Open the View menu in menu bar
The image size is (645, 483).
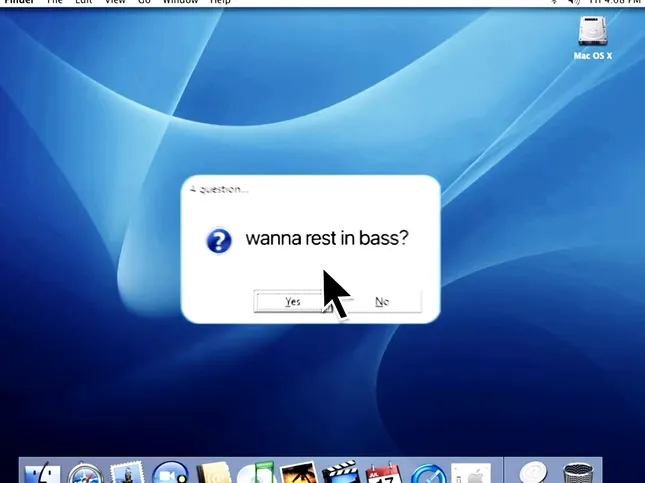click(115, 2)
